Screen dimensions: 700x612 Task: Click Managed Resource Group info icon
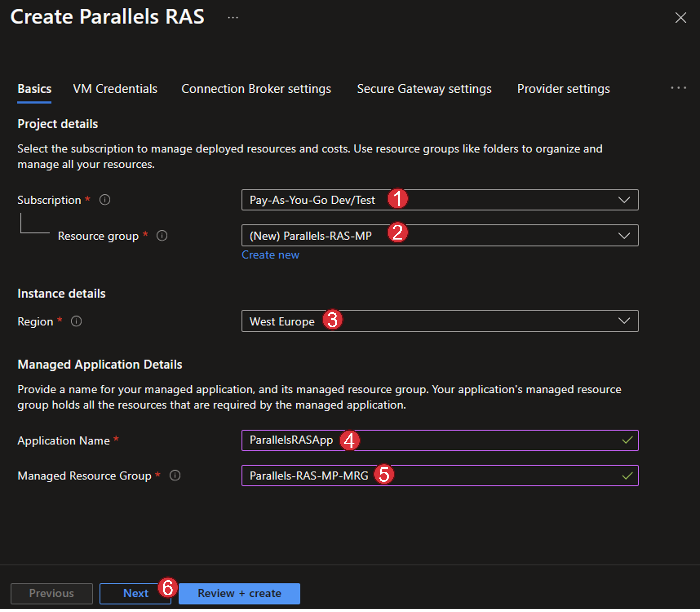point(175,475)
